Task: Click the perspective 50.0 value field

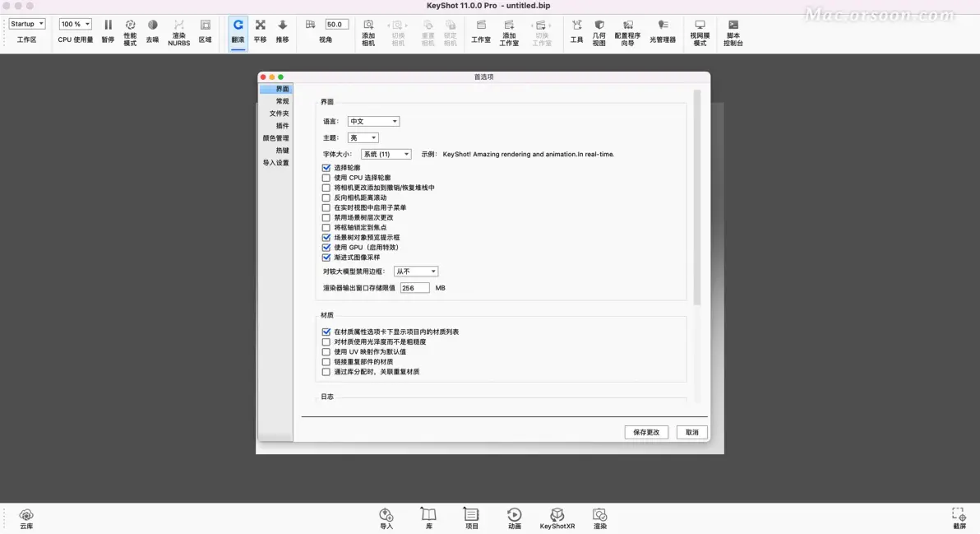Action: coord(336,25)
